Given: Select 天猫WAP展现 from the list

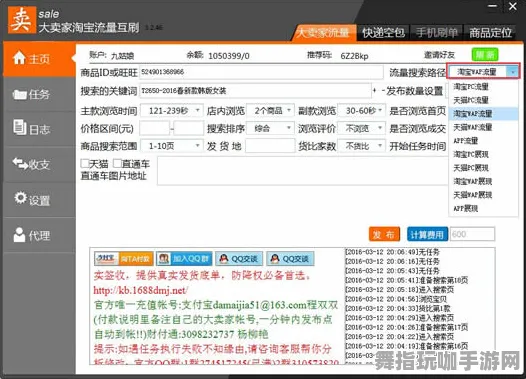Looking at the screenshot, I should (x=483, y=195).
